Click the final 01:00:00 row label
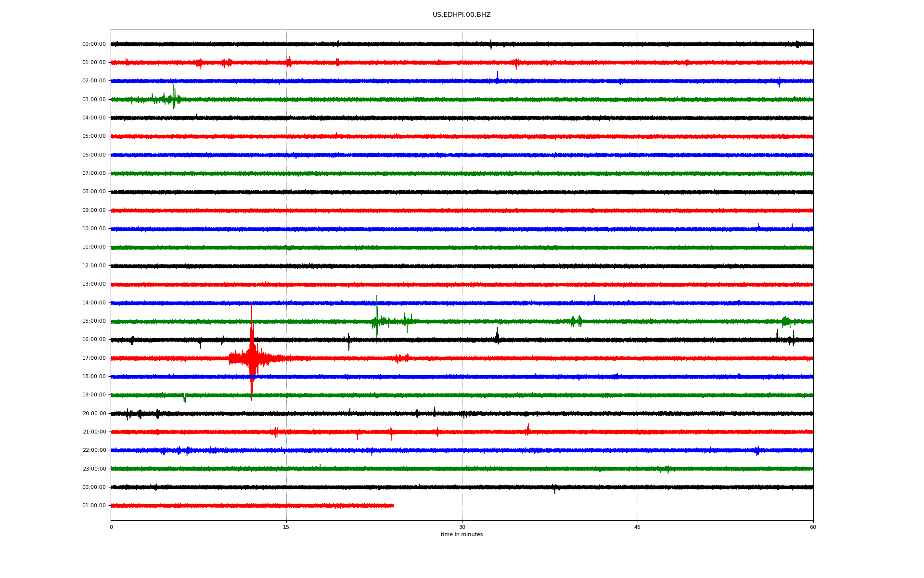924x578 pixels. [x=94, y=505]
